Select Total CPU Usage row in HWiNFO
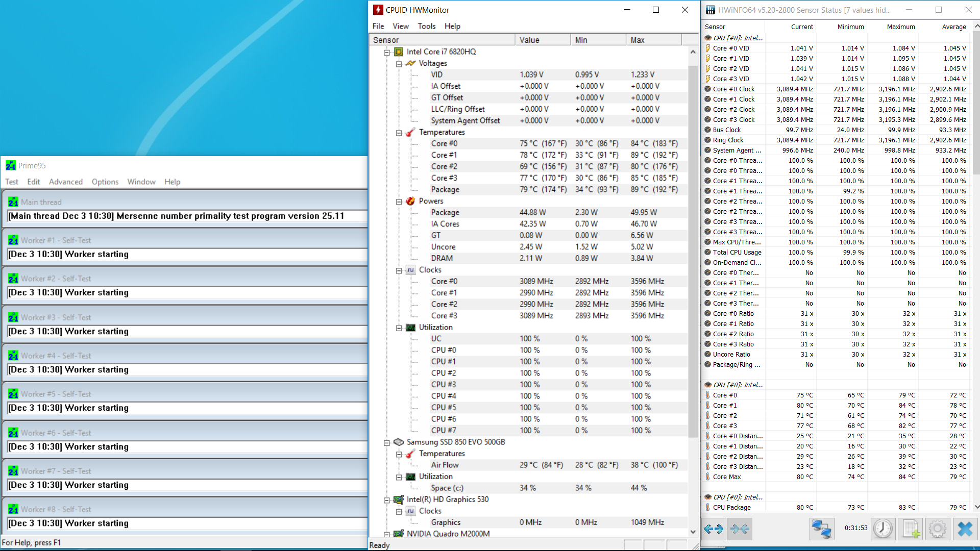This screenshot has height=551, width=980. tap(836, 252)
